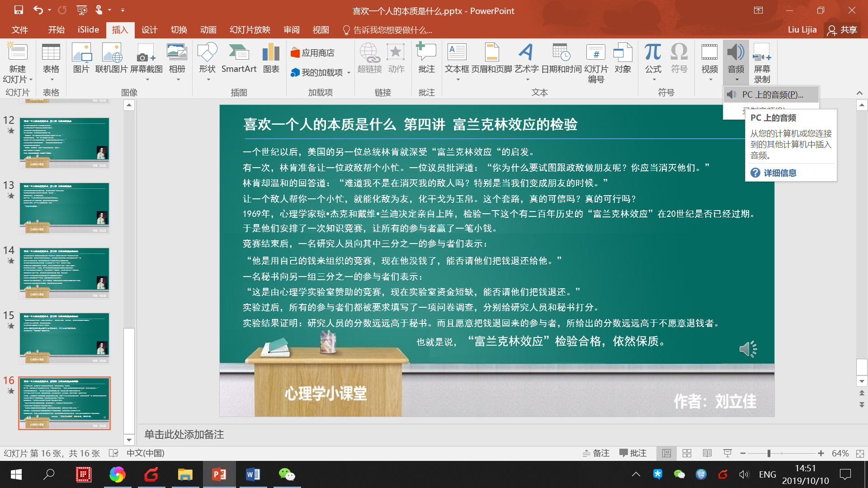The height and width of the screenshot is (488, 868).
Task: Zoom in with the plus button
Action: click(821, 453)
